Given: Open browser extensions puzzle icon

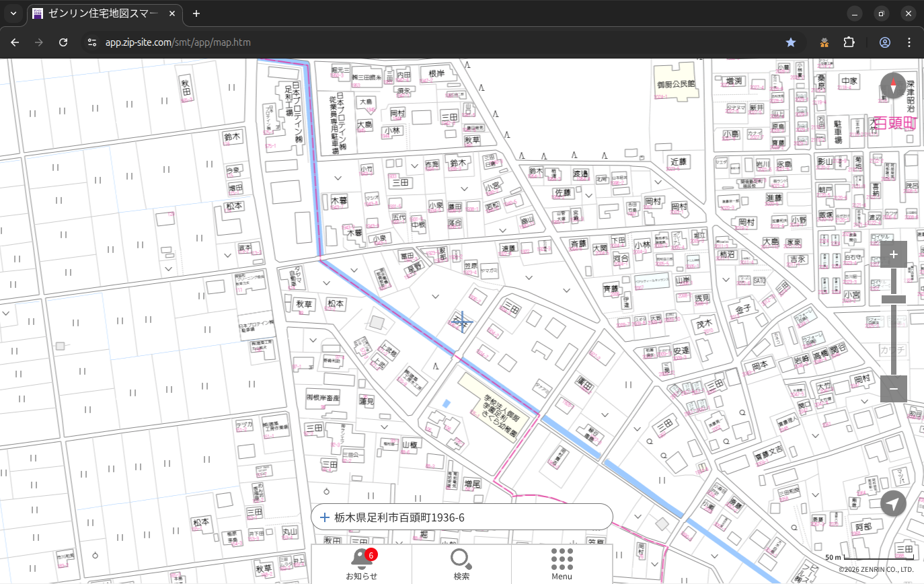Looking at the screenshot, I should click(x=849, y=42).
